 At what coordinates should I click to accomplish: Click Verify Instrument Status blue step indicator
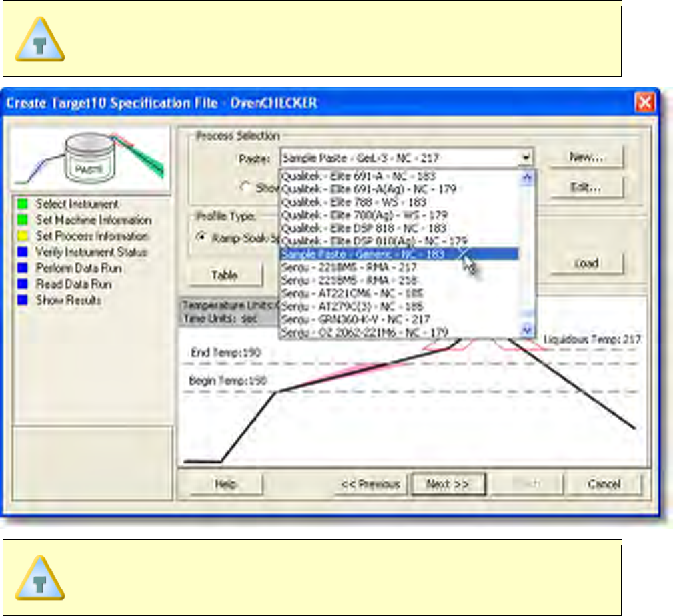click(22, 252)
